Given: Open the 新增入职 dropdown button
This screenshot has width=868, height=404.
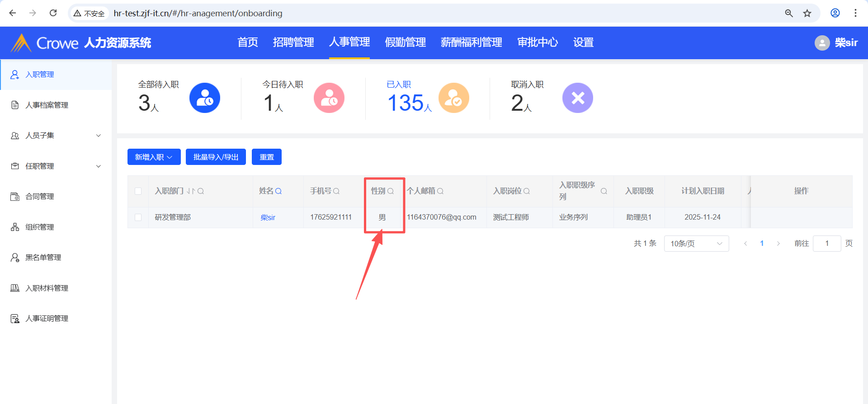Looking at the screenshot, I should tap(154, 157).
